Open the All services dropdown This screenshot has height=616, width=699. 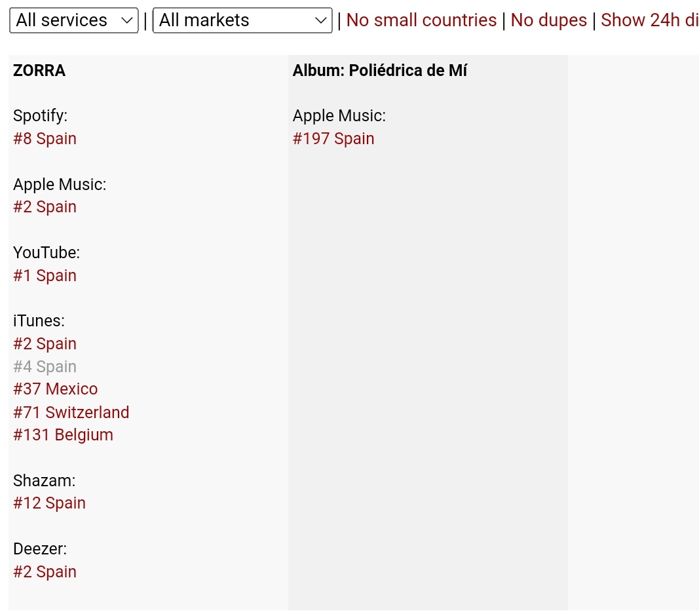point(73,20)
